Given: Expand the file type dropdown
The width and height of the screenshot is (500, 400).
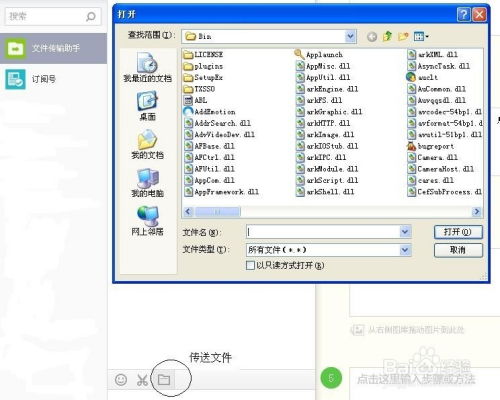Looking at the screenshot, I should (405, 250).
